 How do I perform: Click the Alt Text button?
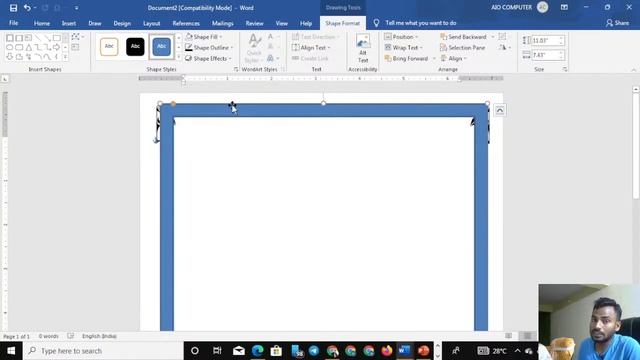point(363,49)
